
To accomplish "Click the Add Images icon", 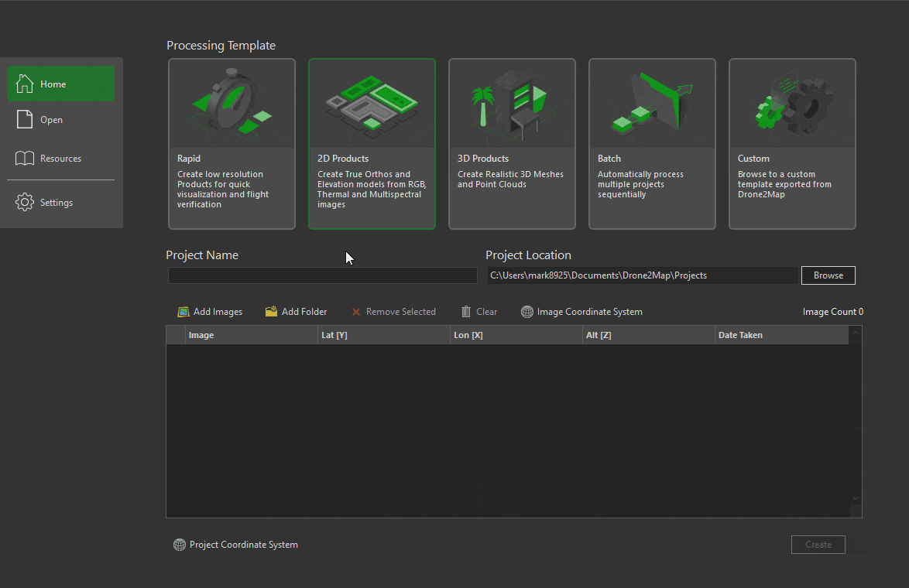I will pyautogui.click(x=184, y=312).
